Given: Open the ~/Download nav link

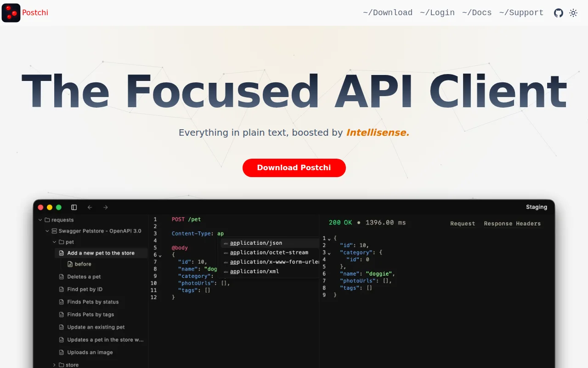Looking at the screenshot, I should (x=388, y=13).
